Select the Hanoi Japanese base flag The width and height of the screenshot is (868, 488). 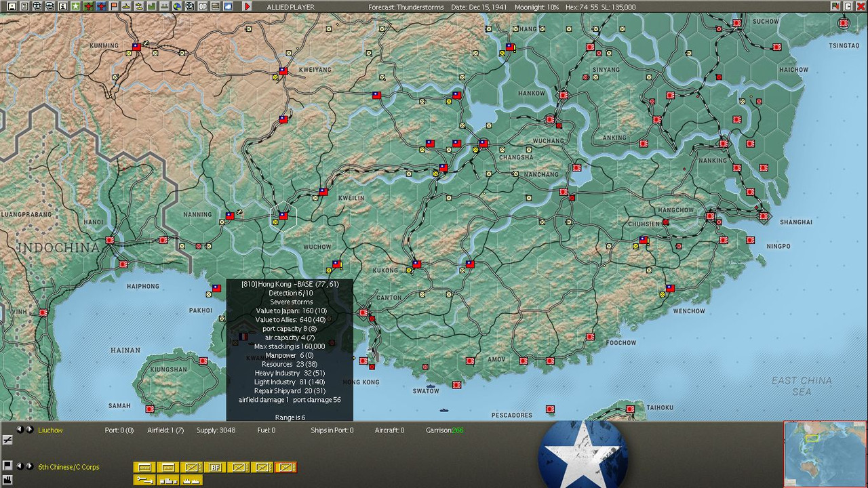tap(110, 241)
